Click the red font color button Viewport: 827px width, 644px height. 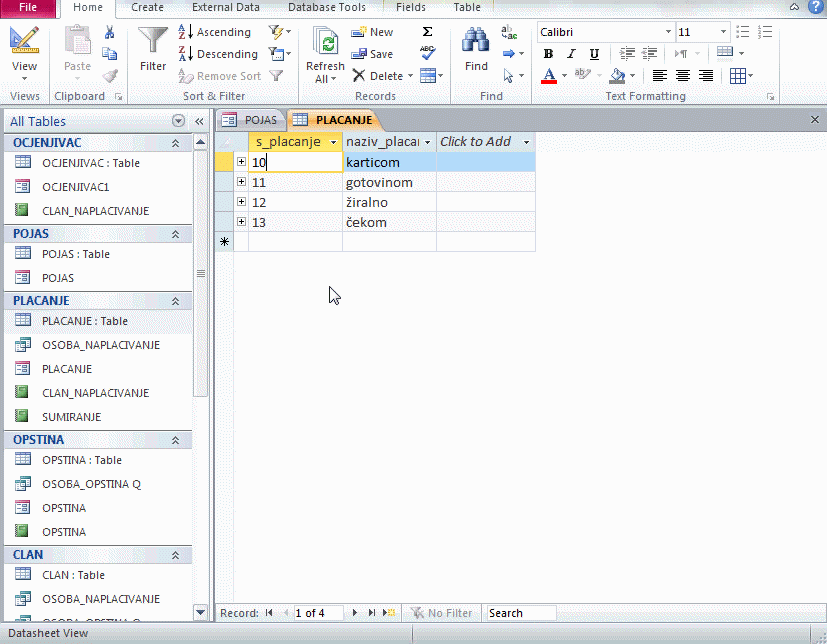click(549, 76)
